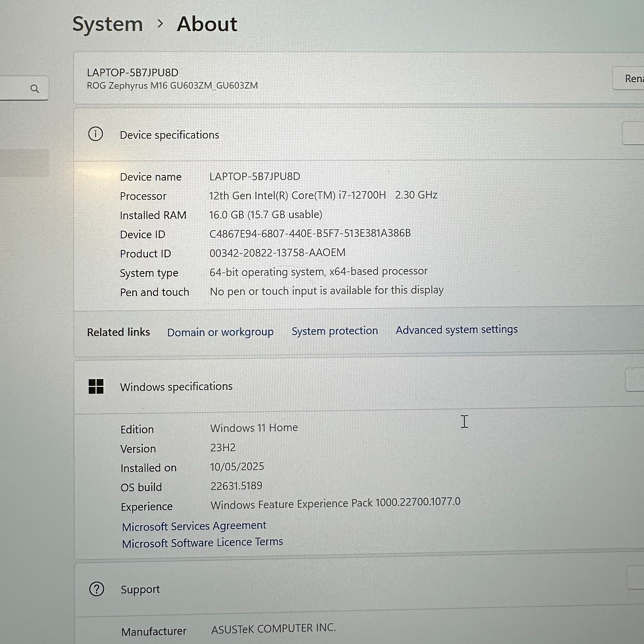Open Microsoft Software Licence Terms link
This screenshot has height=644, width=644.
point(202,543)
